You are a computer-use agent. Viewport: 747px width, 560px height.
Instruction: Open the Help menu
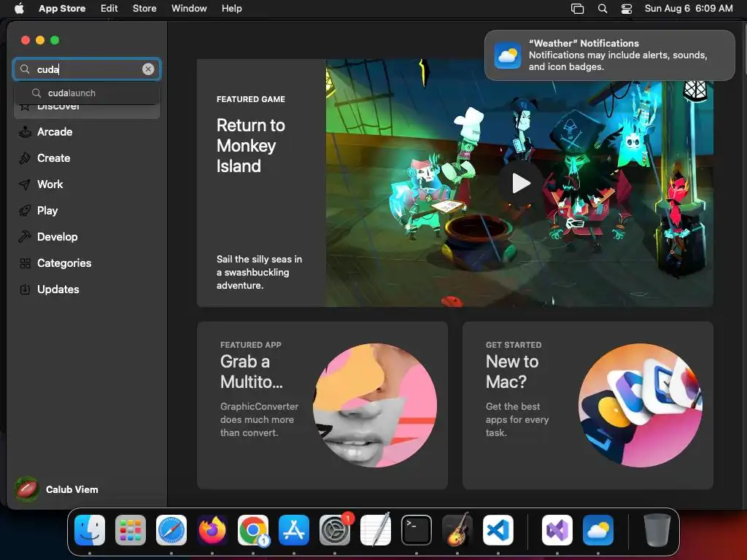click(x=231, y=9)
